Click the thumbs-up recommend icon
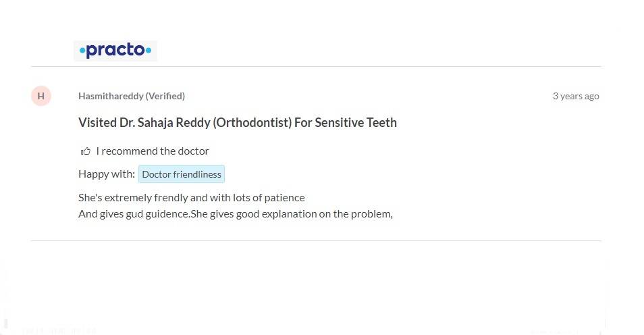The width and height of the screenshot is (644, 335). (x=86, y=151)
